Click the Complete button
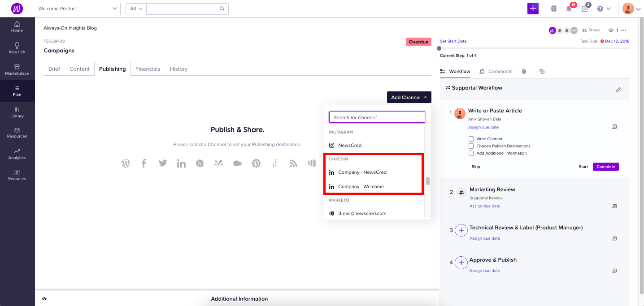Viewport: 644px width, 306px height. [x=606, y=167]
